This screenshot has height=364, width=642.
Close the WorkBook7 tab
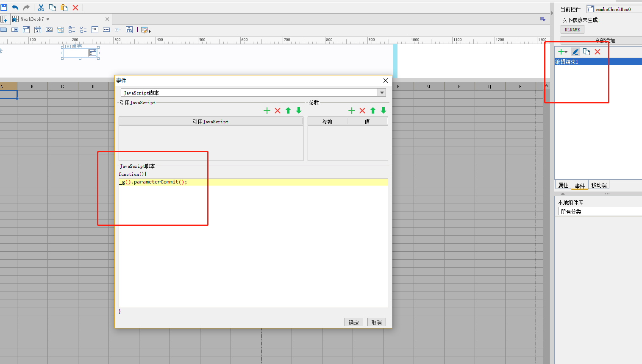point(107,19)
